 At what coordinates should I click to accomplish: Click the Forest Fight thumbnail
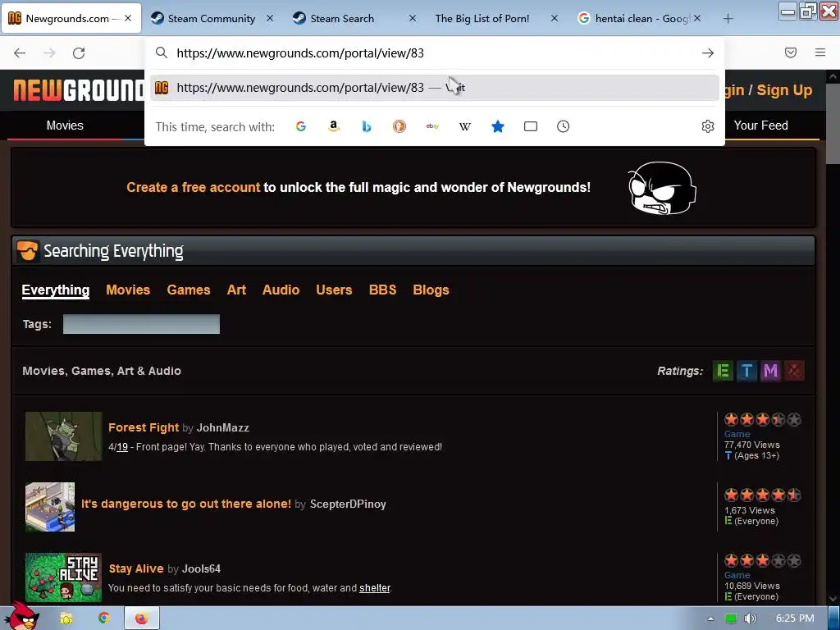point(64,436)
